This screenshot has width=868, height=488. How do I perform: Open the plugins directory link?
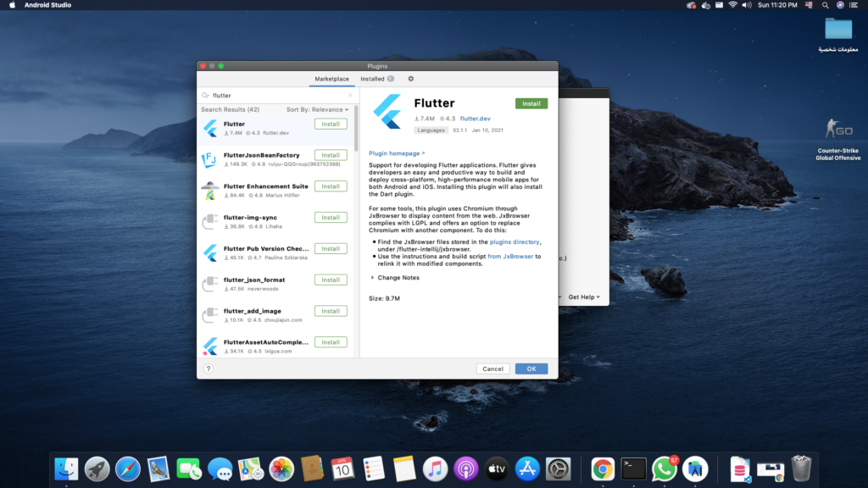coord(515,241)
